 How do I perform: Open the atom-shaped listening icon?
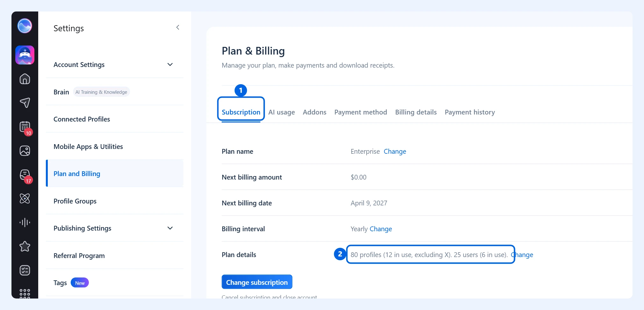pos(25,198)
